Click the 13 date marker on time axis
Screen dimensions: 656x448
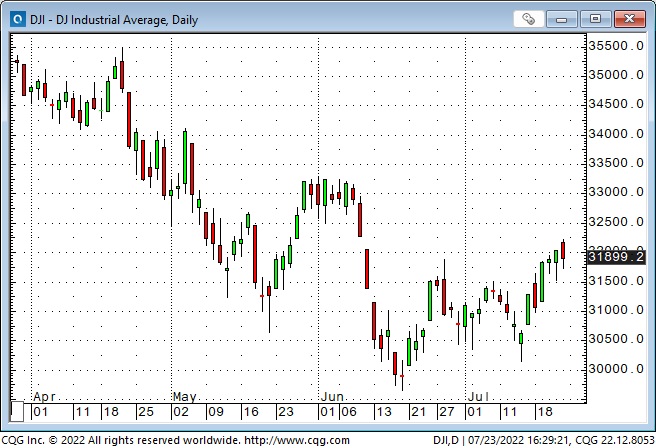tap(384, 412)
